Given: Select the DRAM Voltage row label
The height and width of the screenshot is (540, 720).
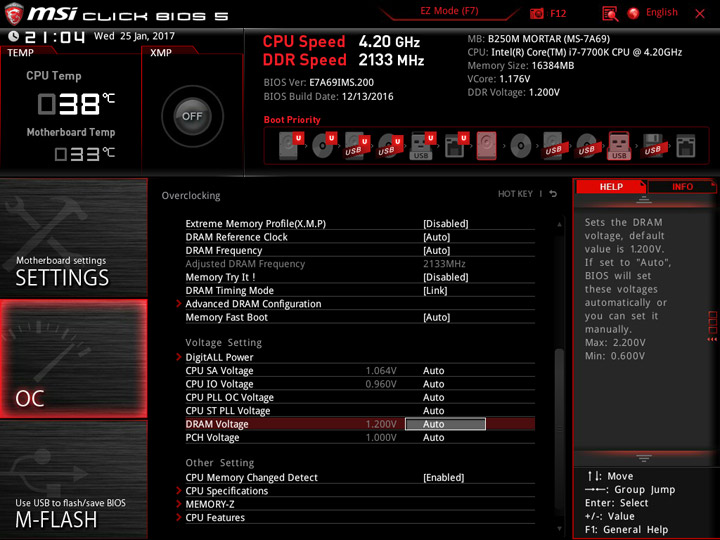Looking at the screenshot, I should tap(217, 424).
